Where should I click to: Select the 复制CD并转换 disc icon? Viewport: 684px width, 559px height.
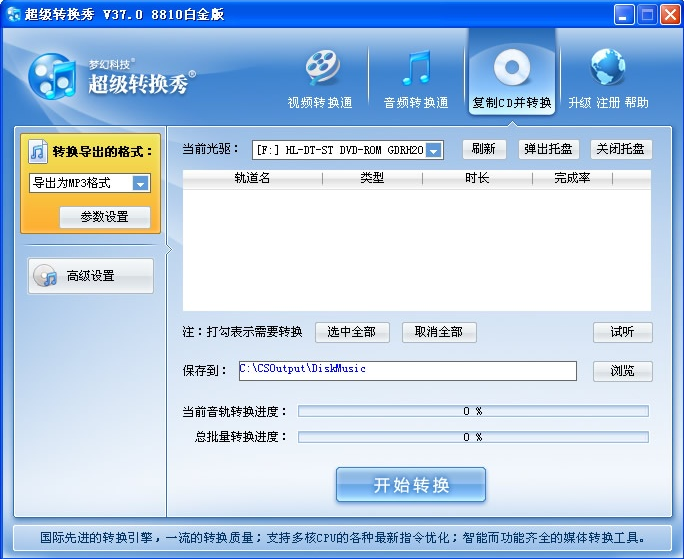pyautogui.click(x=512, y=68)
